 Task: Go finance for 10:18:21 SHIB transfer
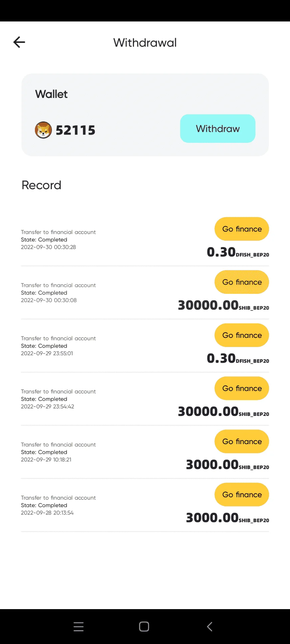point(242,441)
